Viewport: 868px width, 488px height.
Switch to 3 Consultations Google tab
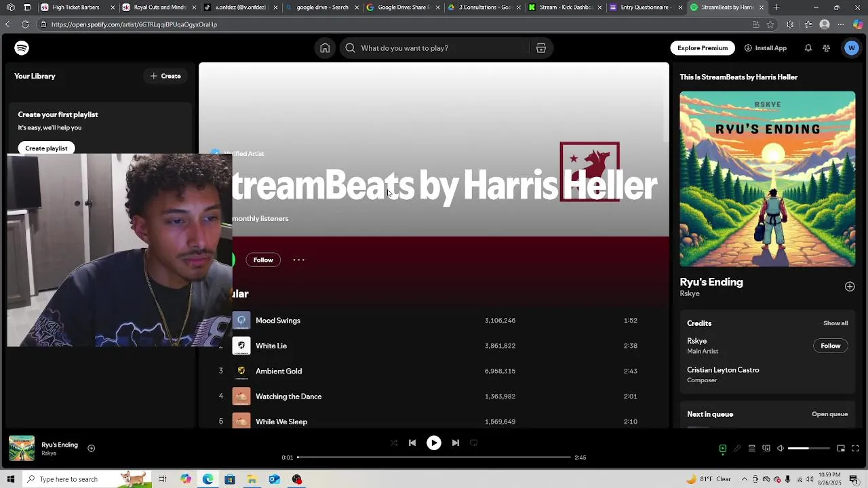485,7
